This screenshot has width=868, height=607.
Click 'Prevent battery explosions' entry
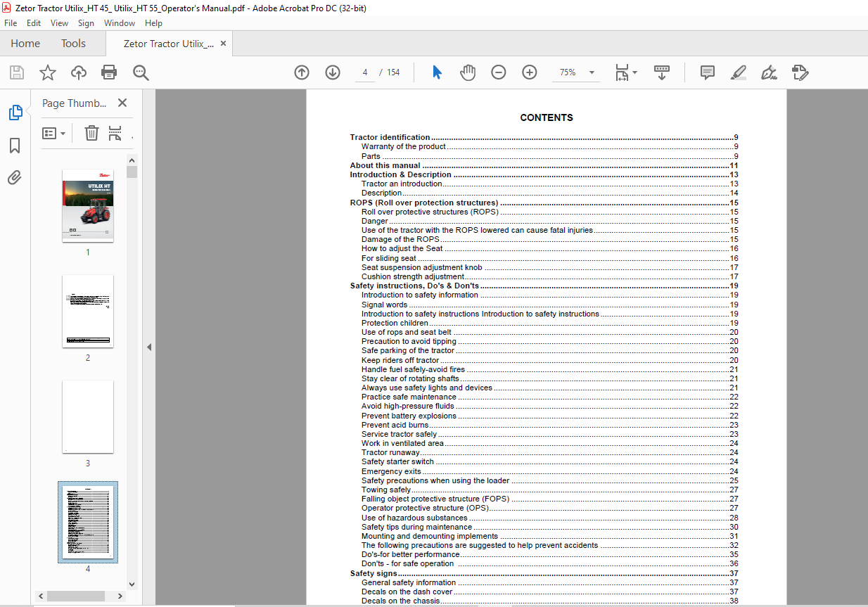pyautogui.click(x=549, y=416)
